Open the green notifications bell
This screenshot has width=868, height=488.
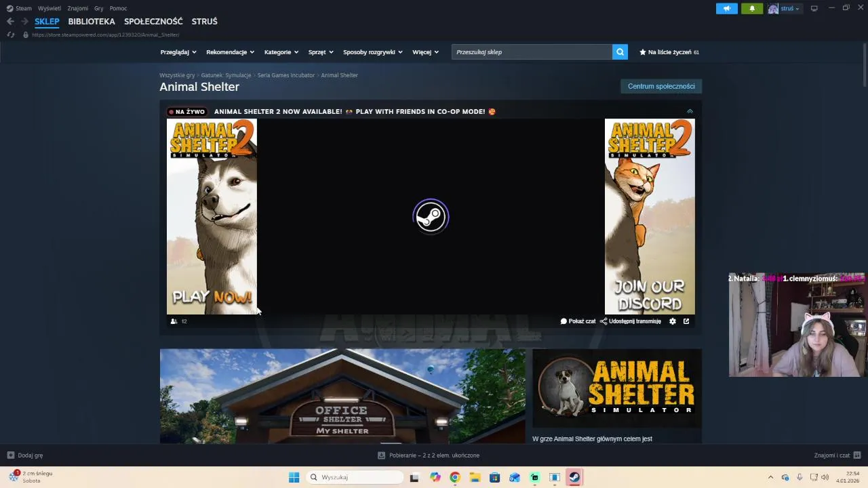(751, 9)
